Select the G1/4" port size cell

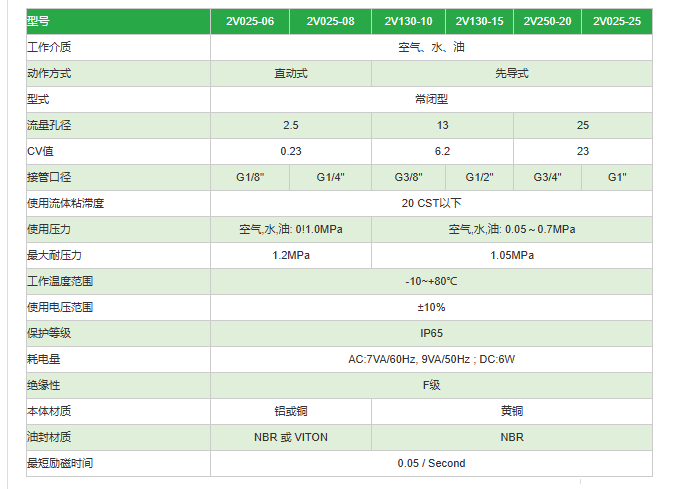(330, 177)
